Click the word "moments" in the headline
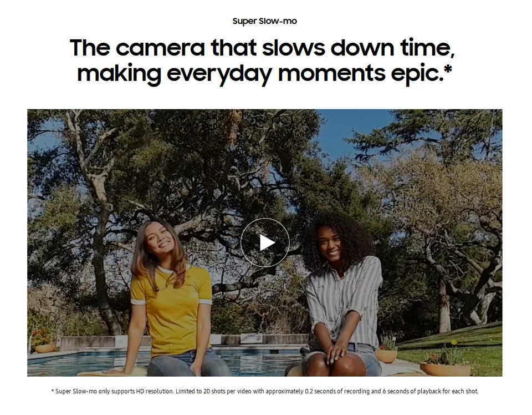Screen dimensions: 532x415 point(331,73)
